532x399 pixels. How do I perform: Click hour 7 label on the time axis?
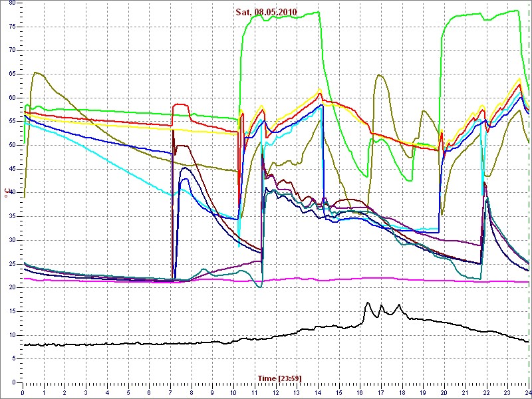(170, 393)
